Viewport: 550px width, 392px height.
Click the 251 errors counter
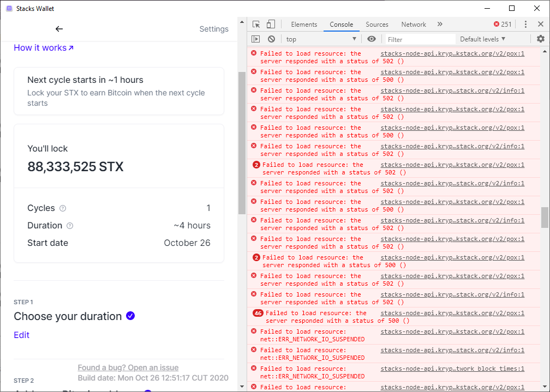pyautogui.click(x=503, y=24)
